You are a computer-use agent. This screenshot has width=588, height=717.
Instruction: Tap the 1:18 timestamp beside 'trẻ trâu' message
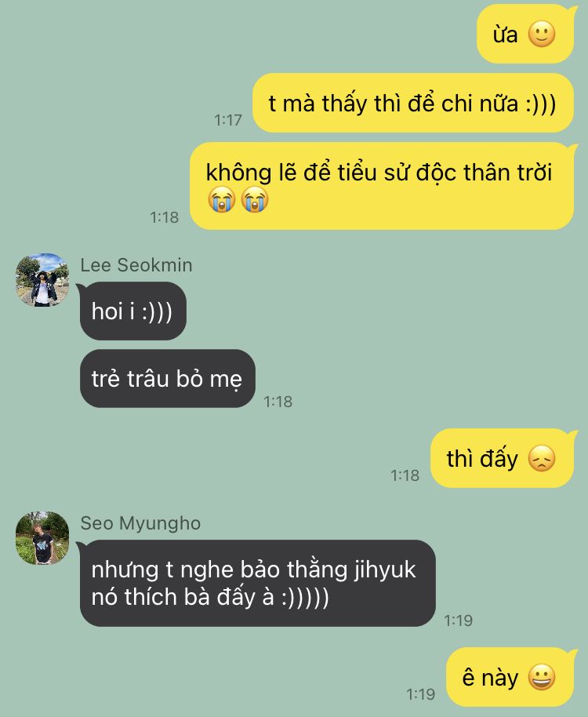278,402
